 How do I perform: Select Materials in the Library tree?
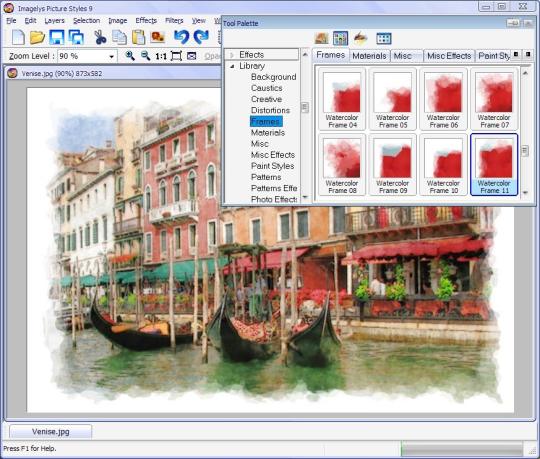(268, 133)
